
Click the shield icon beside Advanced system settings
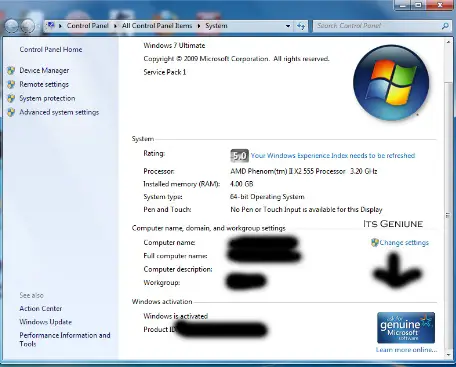11,112
